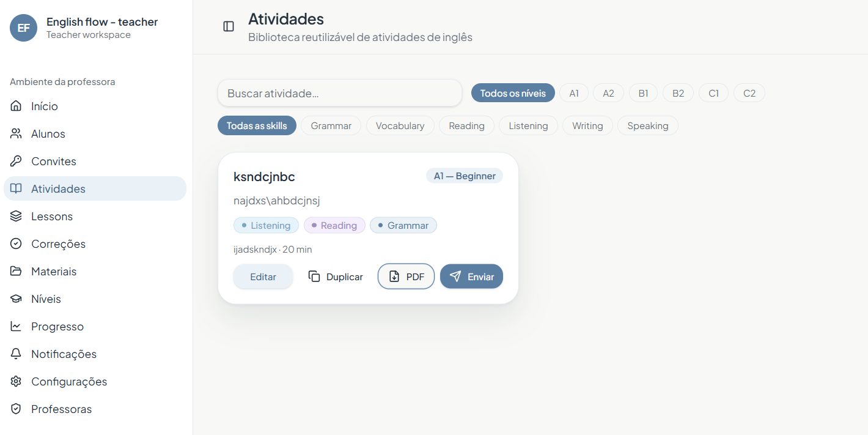
Task: Filter activities by level A2
Action: pyautogui.click(x=608, y=93)
